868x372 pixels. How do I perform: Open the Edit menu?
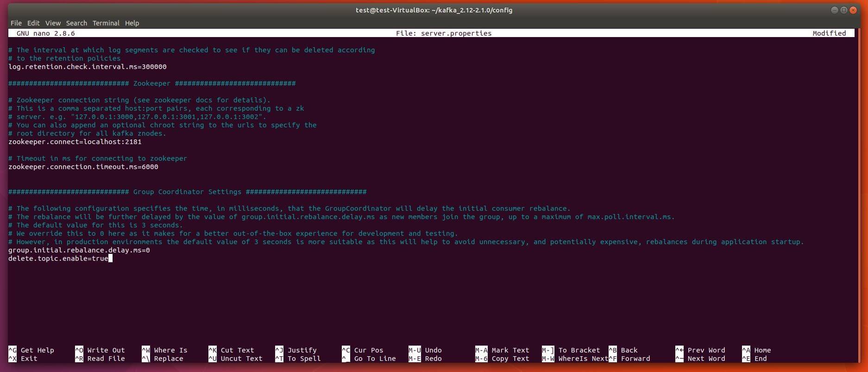(x=33, y=23)
